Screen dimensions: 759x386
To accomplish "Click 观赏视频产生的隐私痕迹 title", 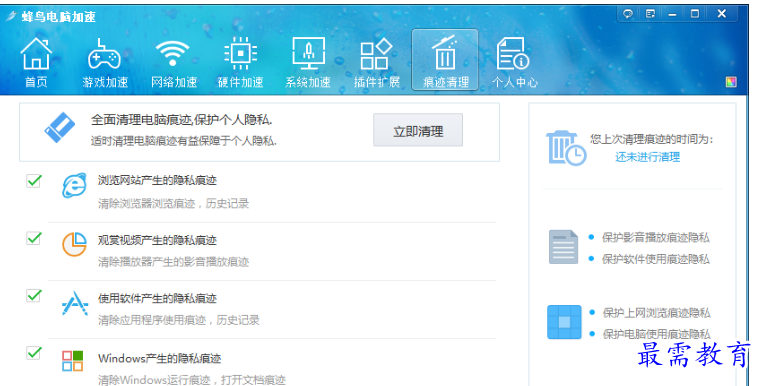I will pos(157,240).
